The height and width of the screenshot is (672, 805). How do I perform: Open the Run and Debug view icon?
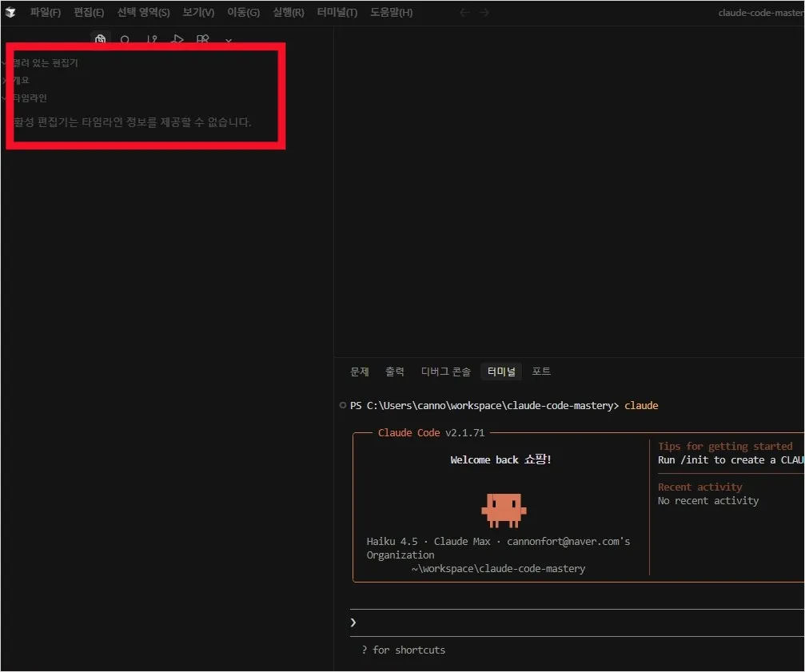coord(177,39)
